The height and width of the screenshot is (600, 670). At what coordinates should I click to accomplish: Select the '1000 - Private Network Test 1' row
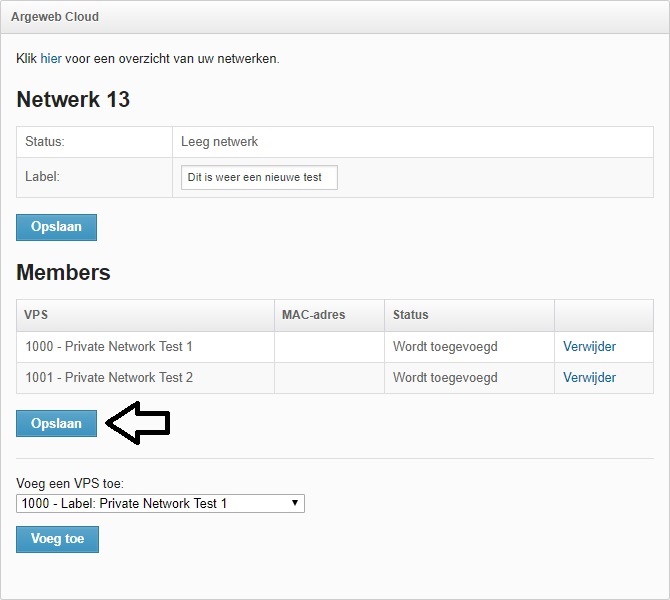point(335,347)
